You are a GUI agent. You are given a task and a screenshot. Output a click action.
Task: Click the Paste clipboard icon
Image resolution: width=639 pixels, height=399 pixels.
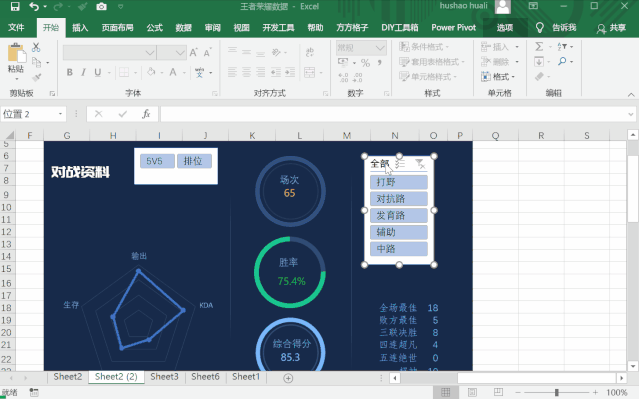pos(16,53)
